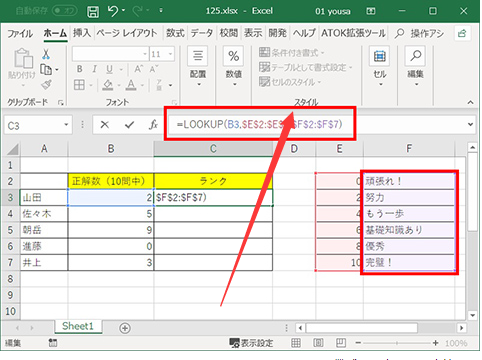Toggle Bold formatting
482x360 pixels.
click(x=79, y=69)
